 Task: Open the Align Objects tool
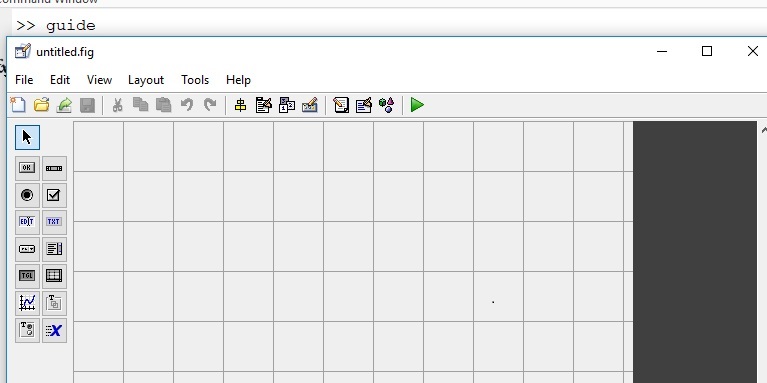(x=240, y=105)
